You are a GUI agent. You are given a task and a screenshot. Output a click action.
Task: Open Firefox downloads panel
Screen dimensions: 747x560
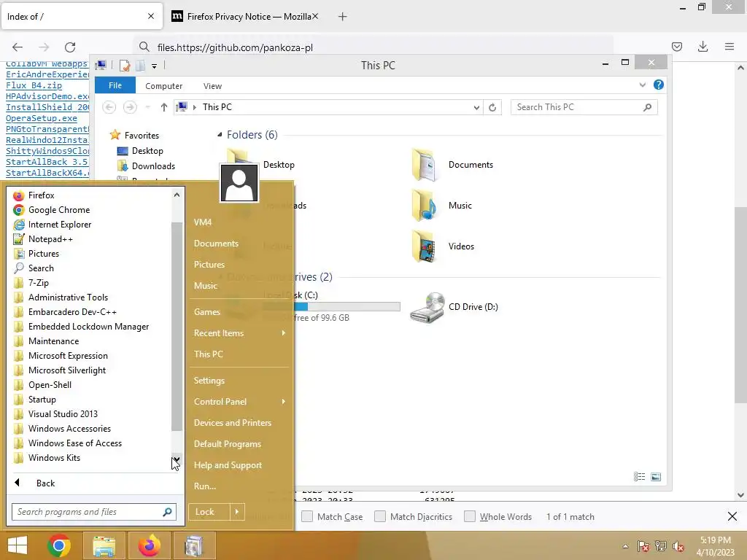(x=703, y=47)
